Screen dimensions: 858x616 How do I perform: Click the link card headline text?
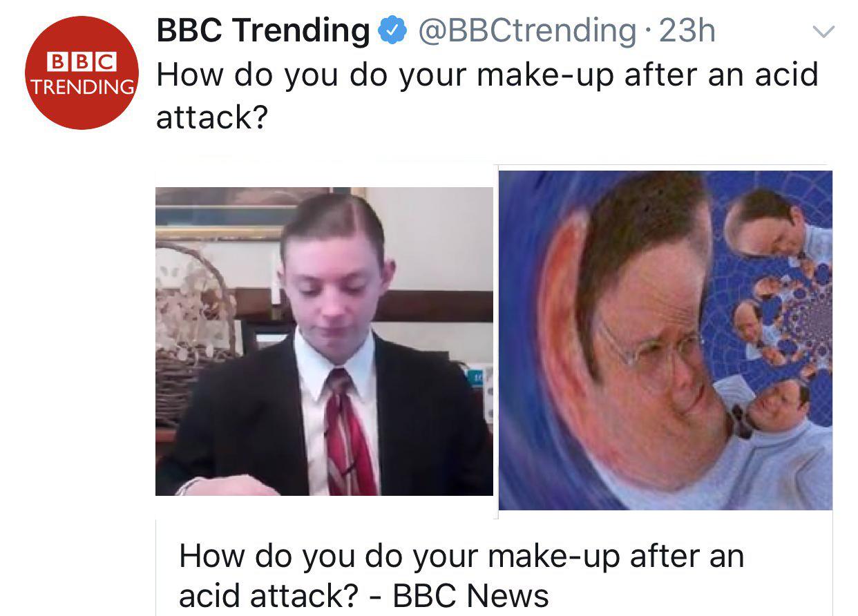(461, 557)
